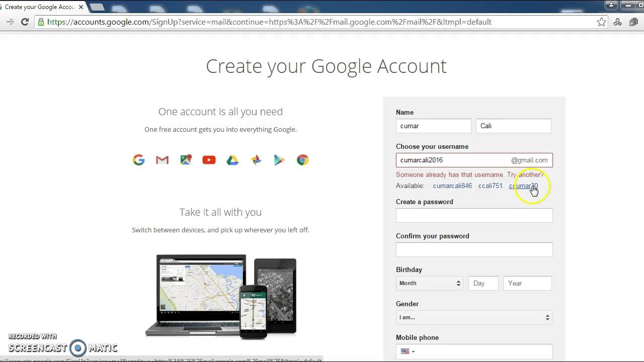Click the 'Gender' label
The height and width of the screenshot is (362, 644).
407,304
